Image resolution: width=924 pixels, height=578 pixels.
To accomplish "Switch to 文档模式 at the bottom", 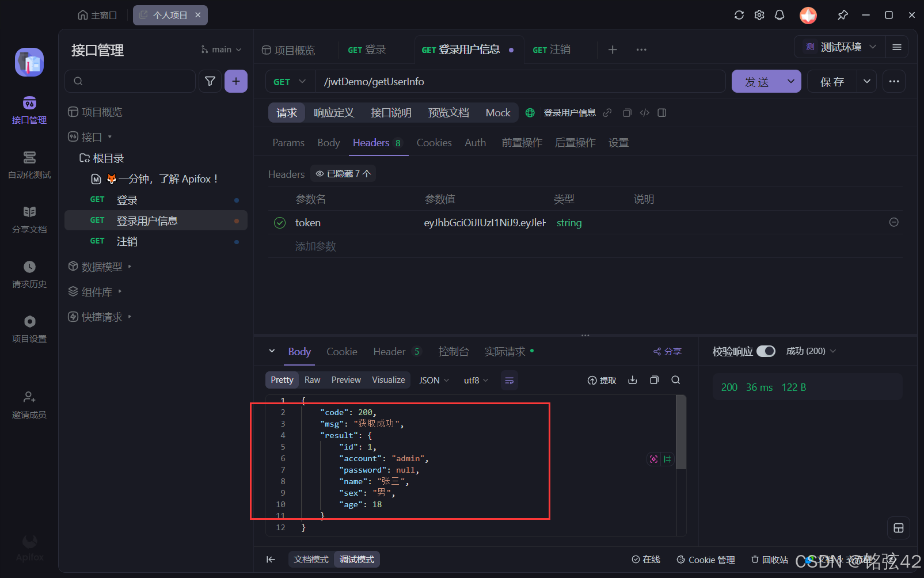I will 310,559.
